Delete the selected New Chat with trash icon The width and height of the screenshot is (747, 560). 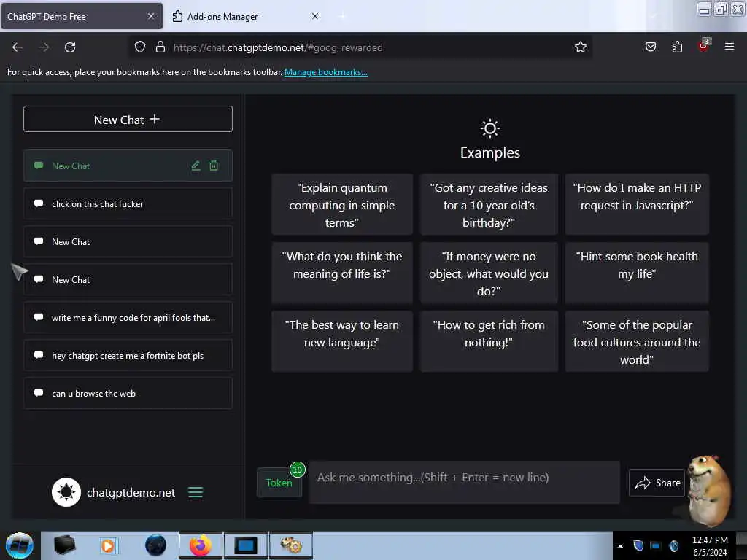(214, 166)
